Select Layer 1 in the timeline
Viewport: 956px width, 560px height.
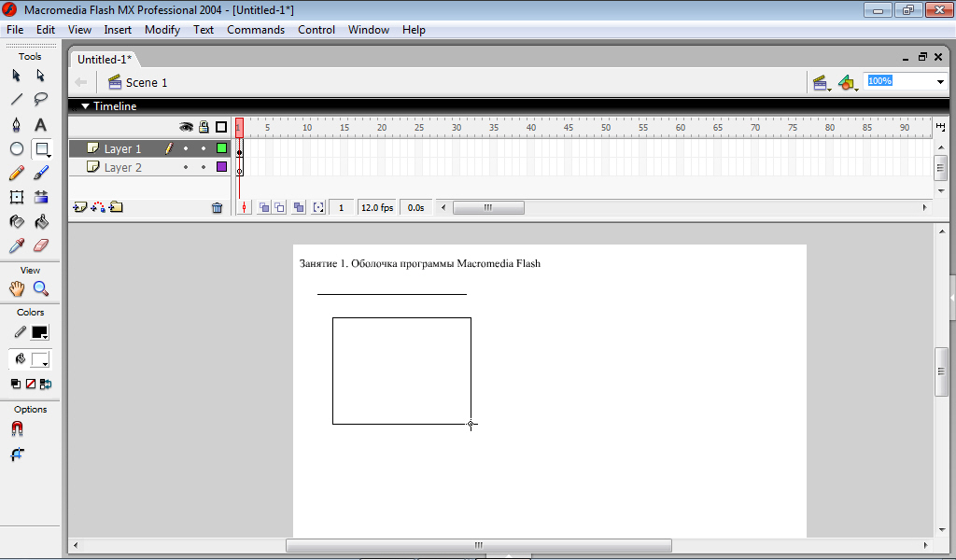(122, 148)
